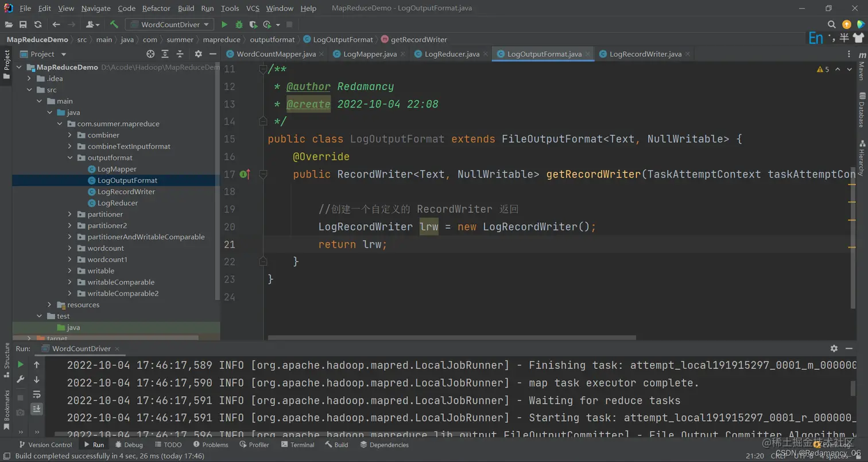Collapse the src folder
Screen dimensions: 868x462
pyautogui.click(x=29, y=90)
